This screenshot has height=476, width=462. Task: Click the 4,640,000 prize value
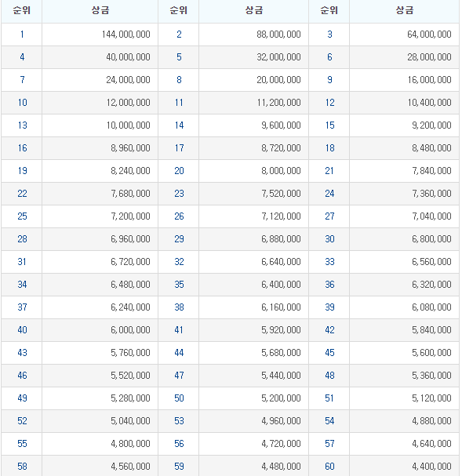coord(431,444)
